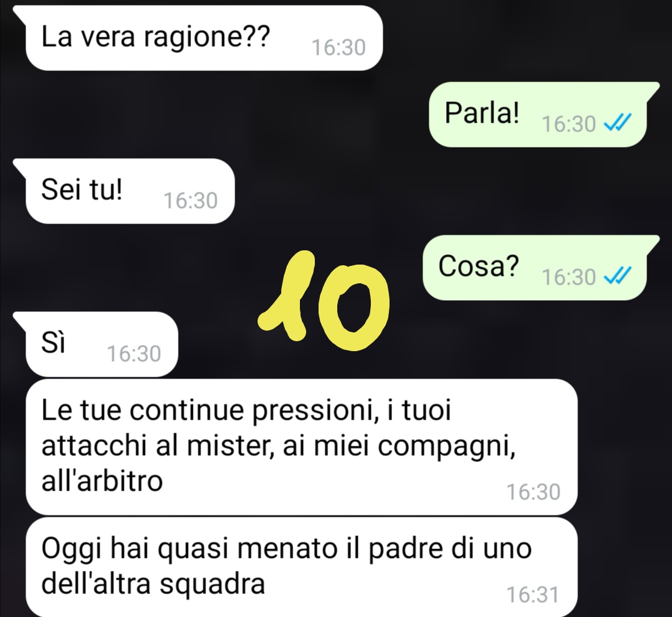
Task: Tap message 'Oggi hai quasi menato il padre'
Action: pos(301,567)
